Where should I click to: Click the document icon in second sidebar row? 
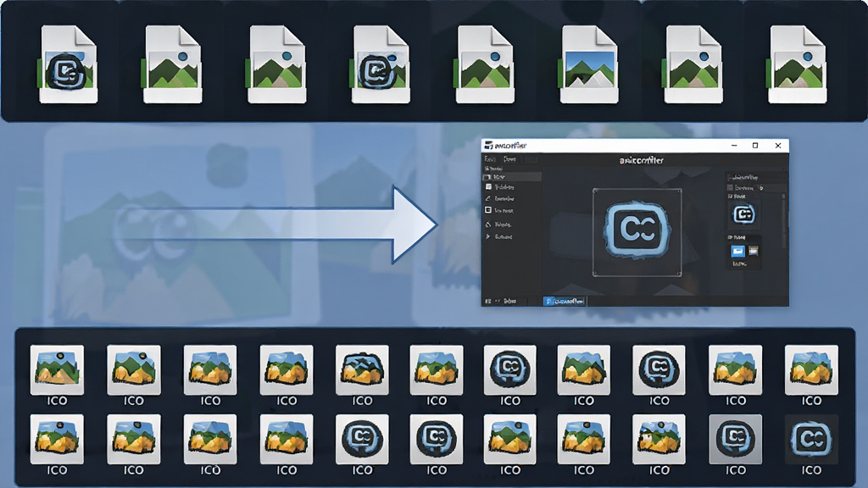(488, 187)
